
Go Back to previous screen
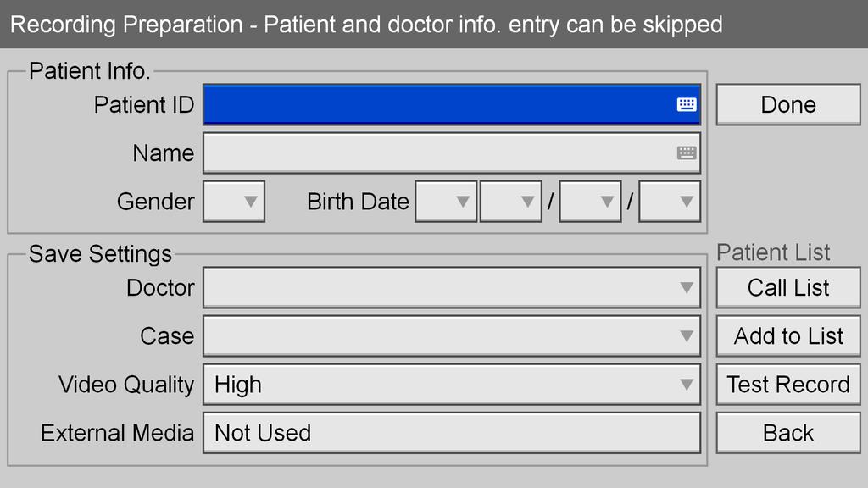click(x=788, y=433)
